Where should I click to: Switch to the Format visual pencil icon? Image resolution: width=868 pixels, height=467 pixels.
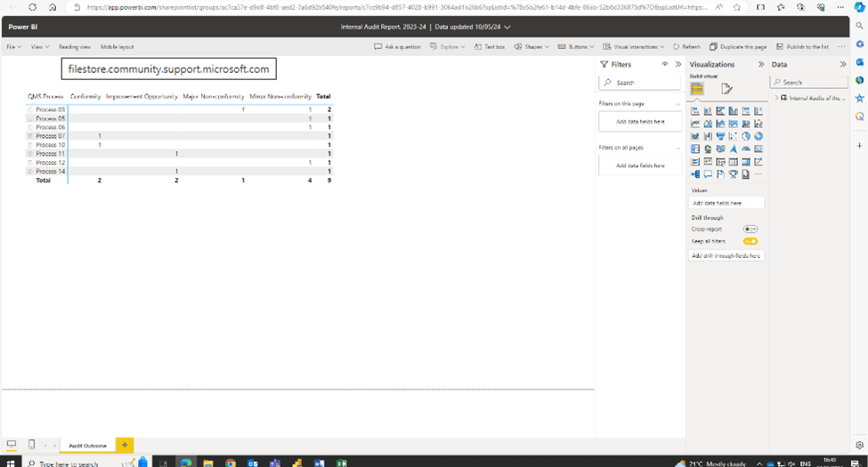click(x=726, y=89)
